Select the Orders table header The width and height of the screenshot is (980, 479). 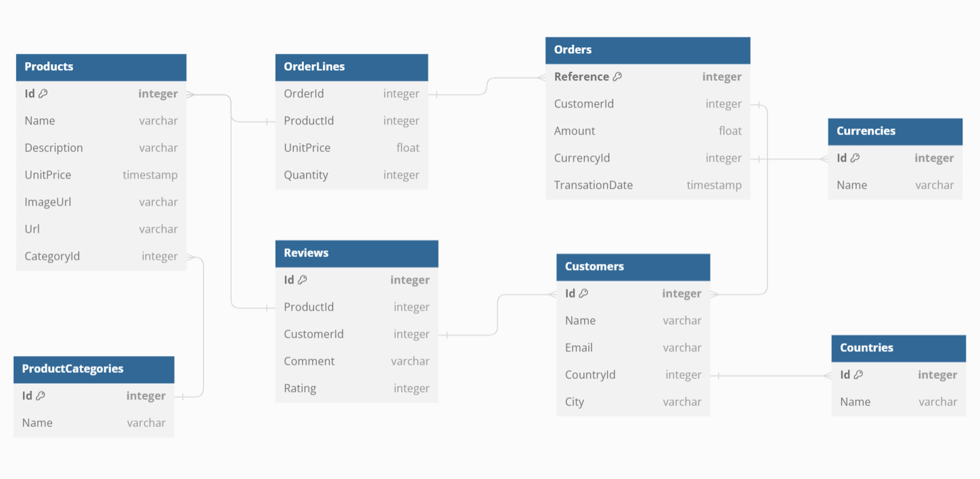(648, 50)
